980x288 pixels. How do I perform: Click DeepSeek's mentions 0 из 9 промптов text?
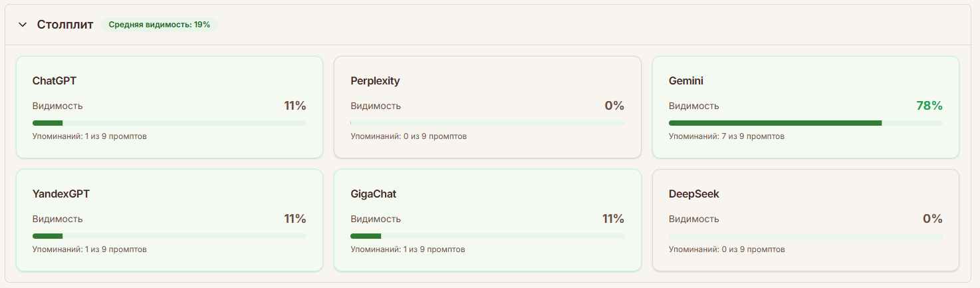[x=726, y=249]
